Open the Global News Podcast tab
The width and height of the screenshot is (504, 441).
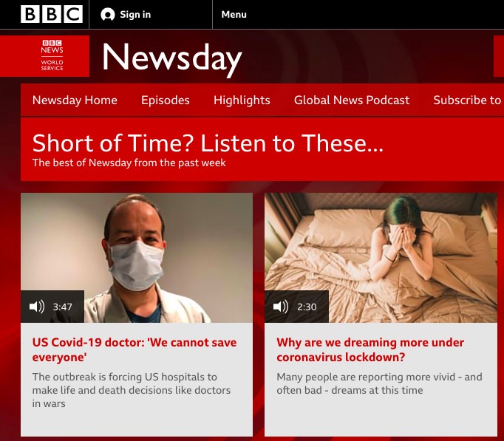coord(352,100)
